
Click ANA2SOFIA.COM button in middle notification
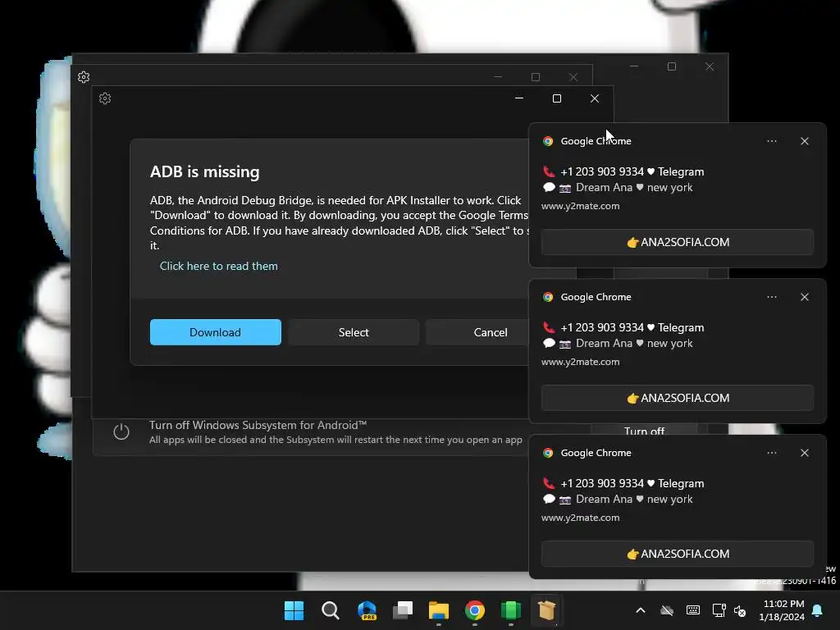(x=677, y=398)
